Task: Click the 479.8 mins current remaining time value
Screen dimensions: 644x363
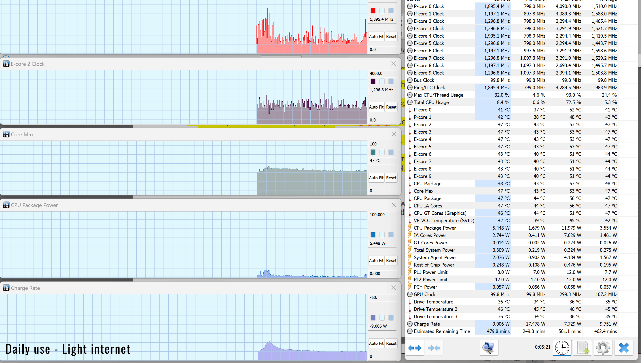Action: (x=498, y=331)
